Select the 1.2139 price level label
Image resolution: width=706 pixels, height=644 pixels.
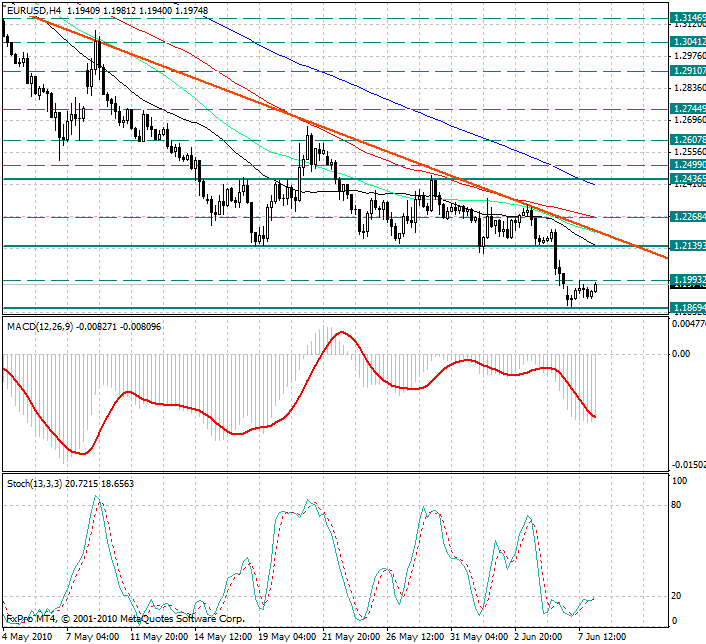click(x=688, y=246)
